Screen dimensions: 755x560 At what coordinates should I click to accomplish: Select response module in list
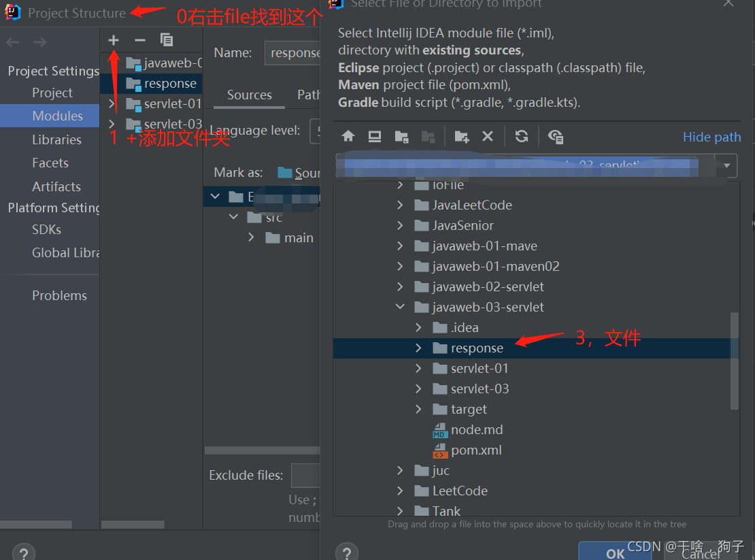pos(151,83)
